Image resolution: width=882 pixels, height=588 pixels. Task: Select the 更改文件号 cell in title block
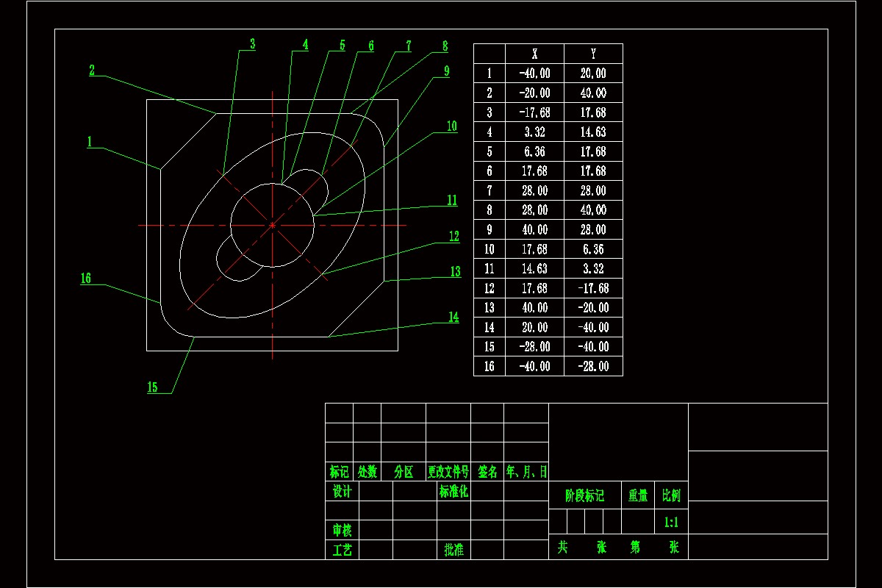[x=448, y=472]
